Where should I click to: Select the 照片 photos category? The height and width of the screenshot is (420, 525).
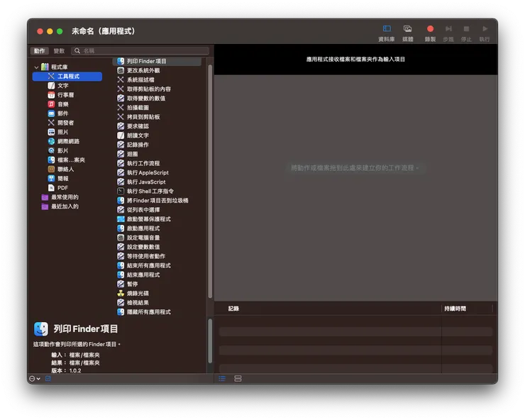coord(58,132)
